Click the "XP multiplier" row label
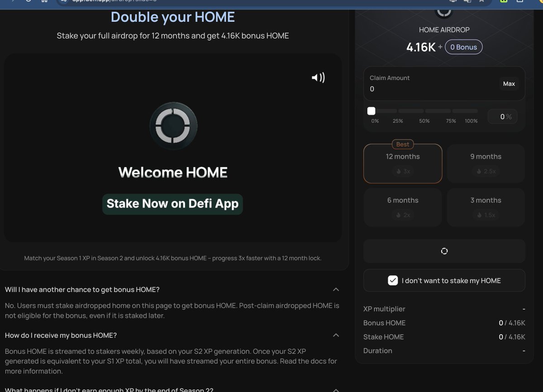 point(384,309)
